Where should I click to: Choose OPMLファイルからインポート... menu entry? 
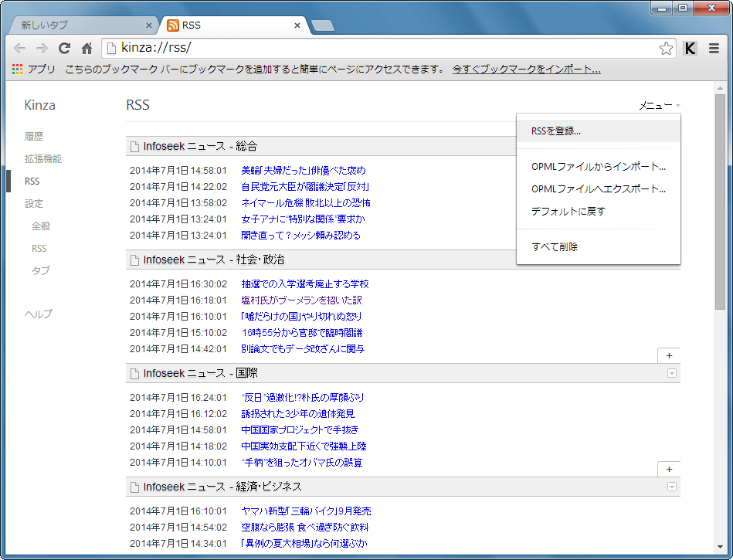[x=598, y=167]
